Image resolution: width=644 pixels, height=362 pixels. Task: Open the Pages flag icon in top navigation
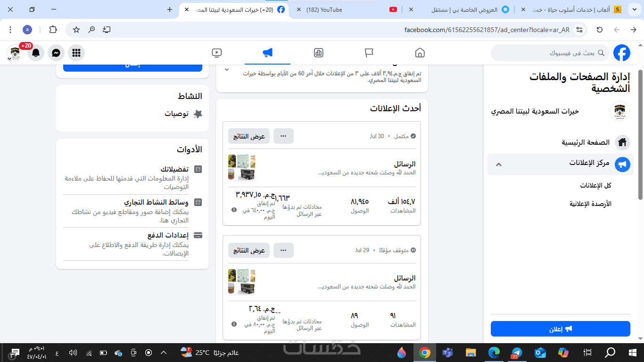pyautogui.click(x=369, y=53)
